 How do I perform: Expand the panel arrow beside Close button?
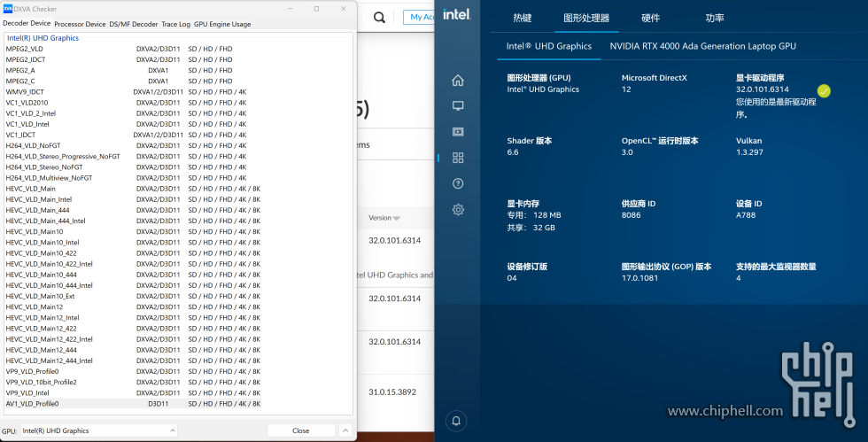point(345,430)
